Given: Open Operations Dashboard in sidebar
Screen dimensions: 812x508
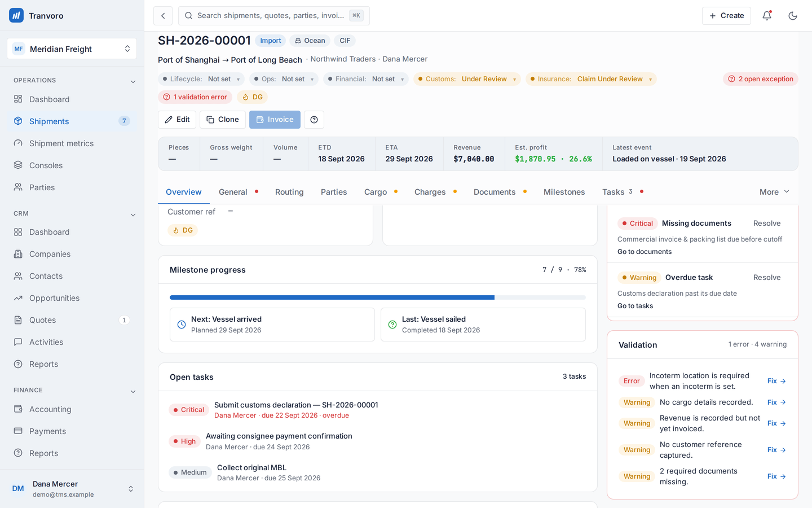Looking at the screenshot, I should [x=72, y=99].
